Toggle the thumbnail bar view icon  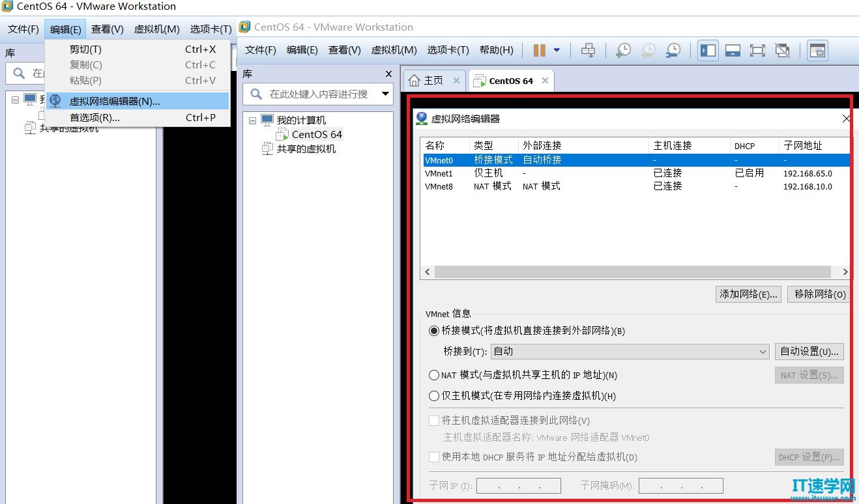733,50
